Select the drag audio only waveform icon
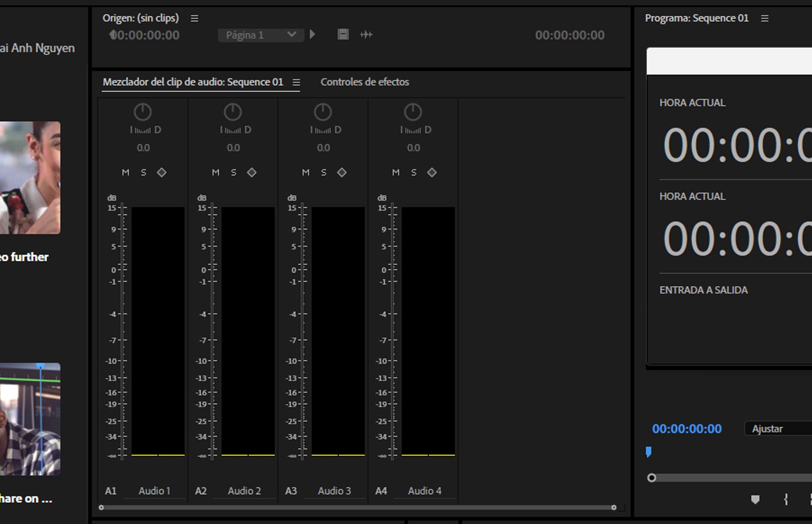The image size is (812, 524). click(x=366, y=34)
